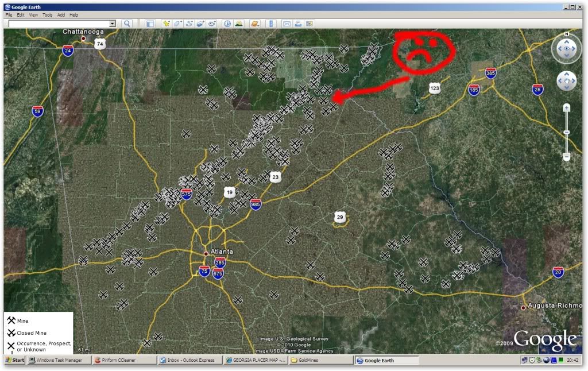
Task: Switch to Windows Task Manager taskbar button
Action: 60,360
